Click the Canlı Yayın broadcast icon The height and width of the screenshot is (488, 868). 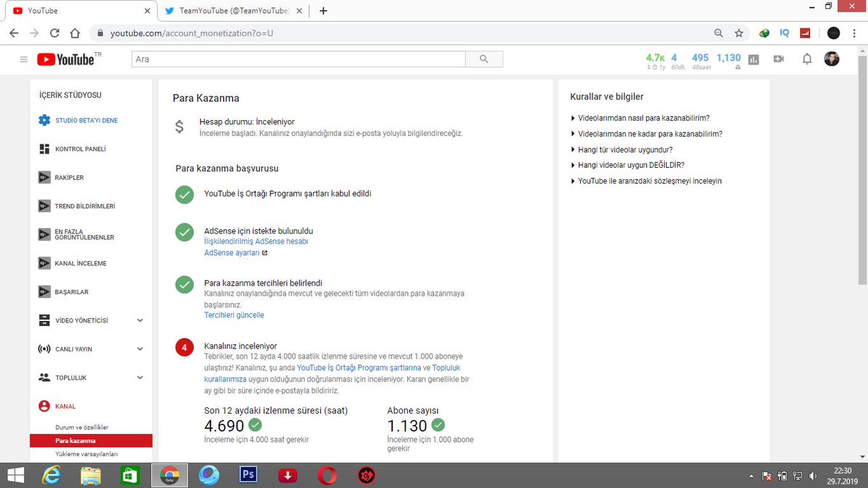pos(44,349)
